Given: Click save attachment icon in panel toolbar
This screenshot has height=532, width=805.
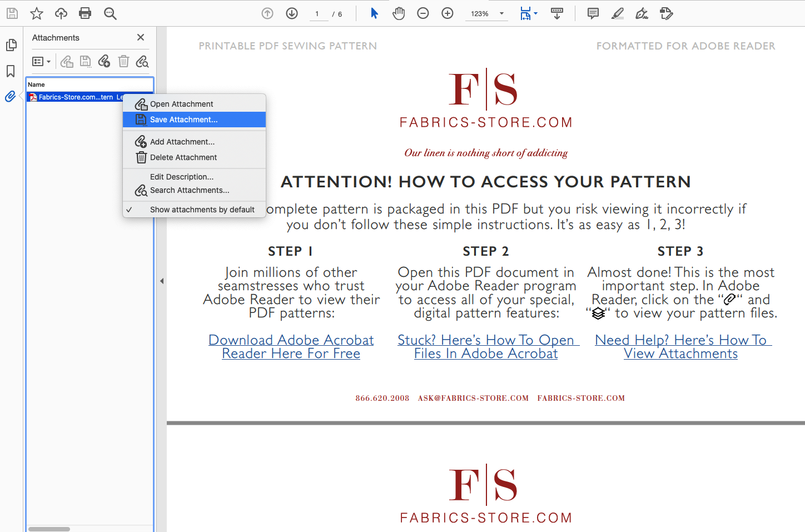Looking at the screenshot, I should [86, 61].
